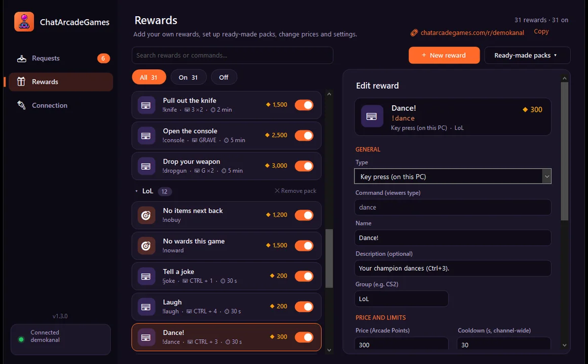Copy the channel rewards link
This screenshot has width=588, height=364.
click(x=541, y=31)
